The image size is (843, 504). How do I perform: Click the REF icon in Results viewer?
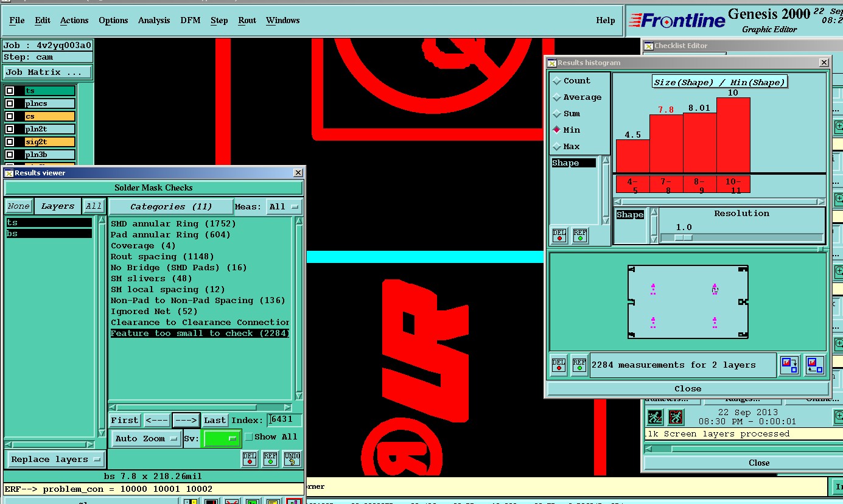coord(270,459)
